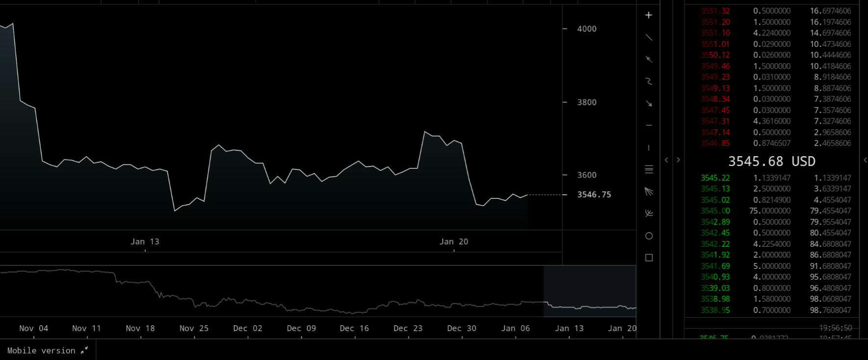Viewport: 868px width, 360px height.
Task: Click Dec 16 on the overview timeline
Action: (354, 328)
